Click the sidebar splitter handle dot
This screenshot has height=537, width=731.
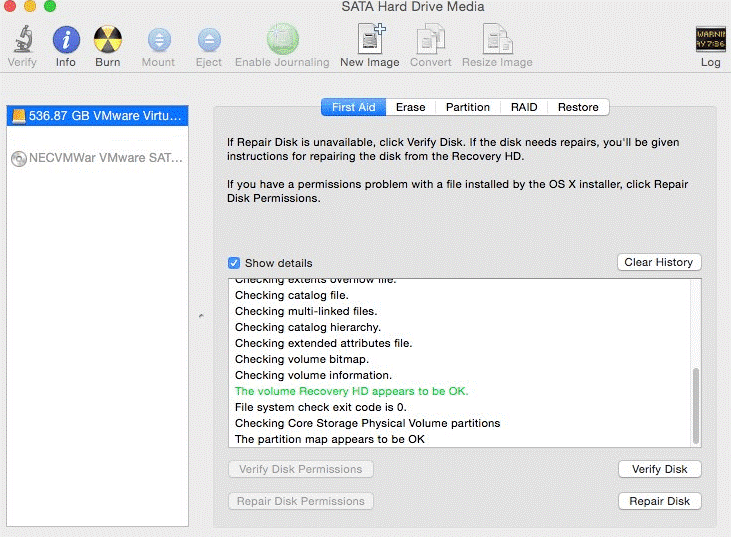pyautogui.click(x=201, y=316)
